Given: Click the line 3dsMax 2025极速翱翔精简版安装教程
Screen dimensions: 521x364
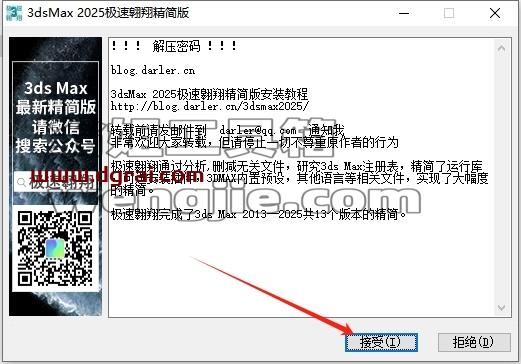Looking at the screenshot, I should click(x=209, y=94).
